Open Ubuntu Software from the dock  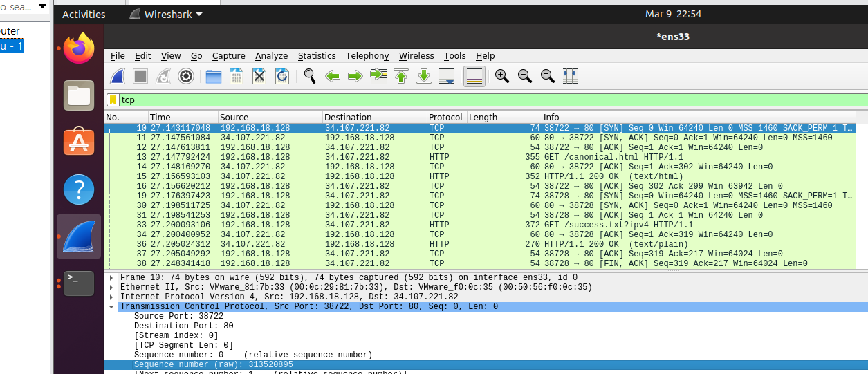[79, 142]
